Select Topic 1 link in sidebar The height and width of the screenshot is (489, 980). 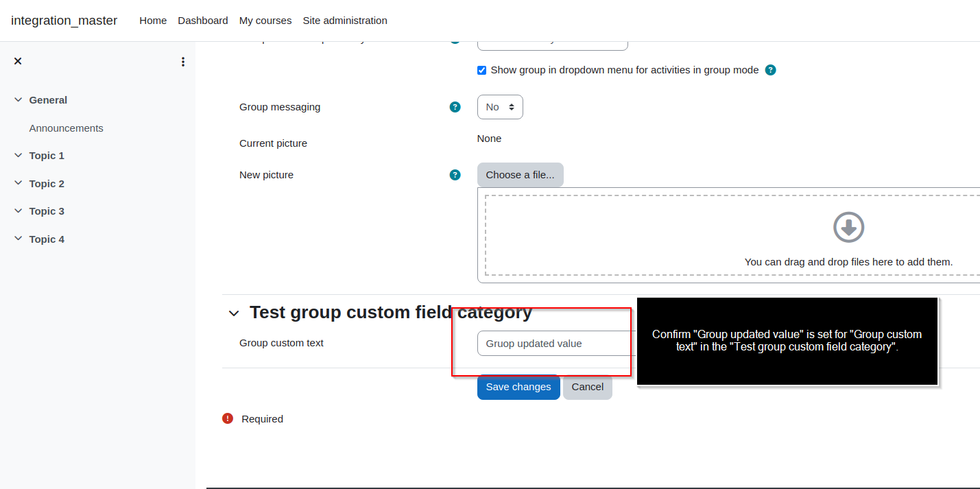point(47,156)
